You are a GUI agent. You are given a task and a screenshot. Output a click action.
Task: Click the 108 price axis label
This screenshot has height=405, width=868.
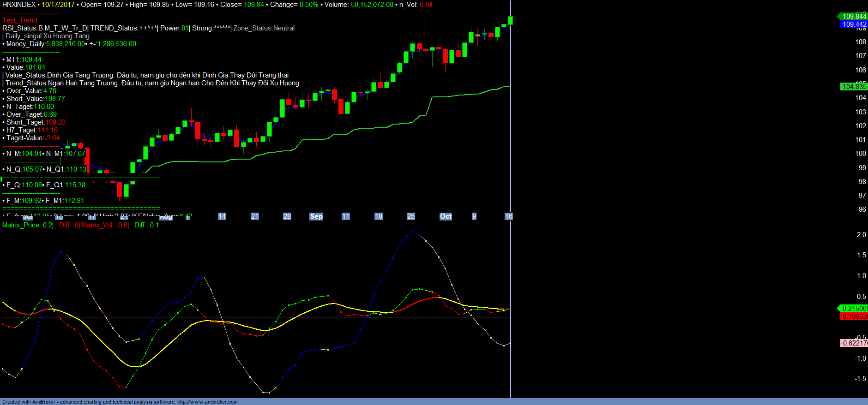tap(860, 42)
